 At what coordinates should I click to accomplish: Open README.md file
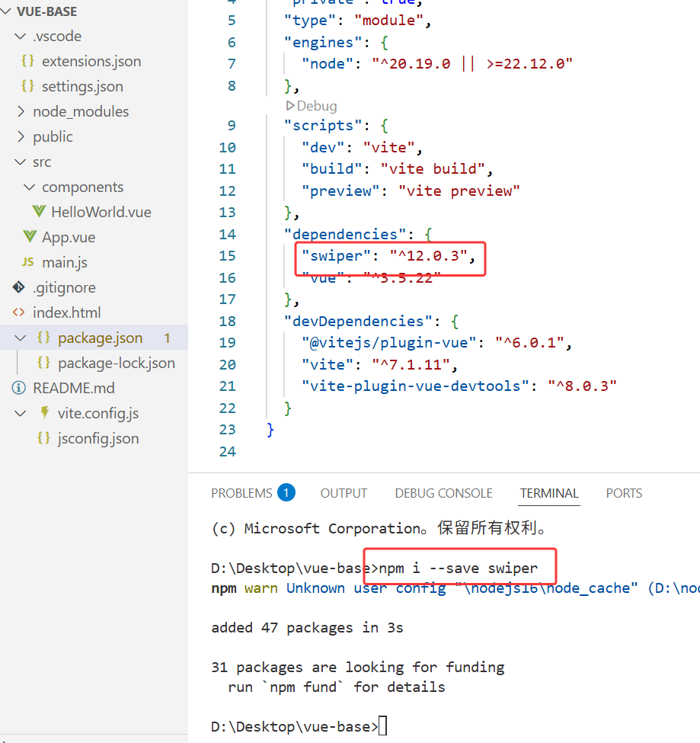coord(74,388)
